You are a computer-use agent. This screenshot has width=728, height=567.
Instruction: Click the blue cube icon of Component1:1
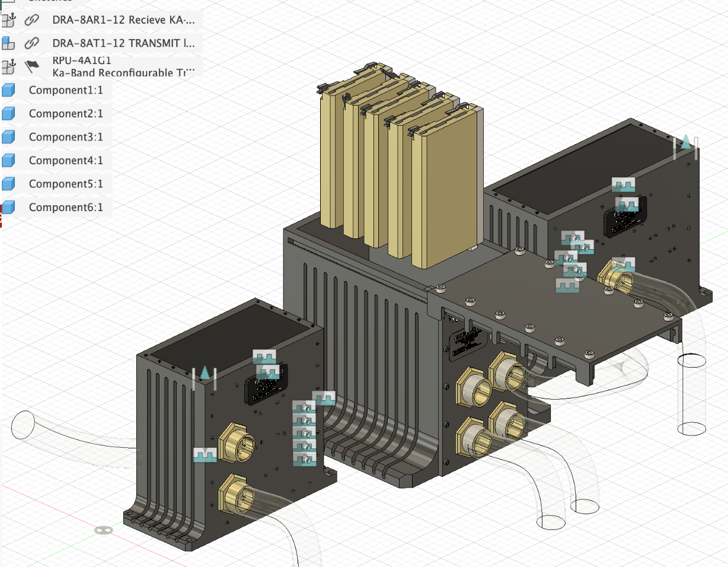click(8, 90)
